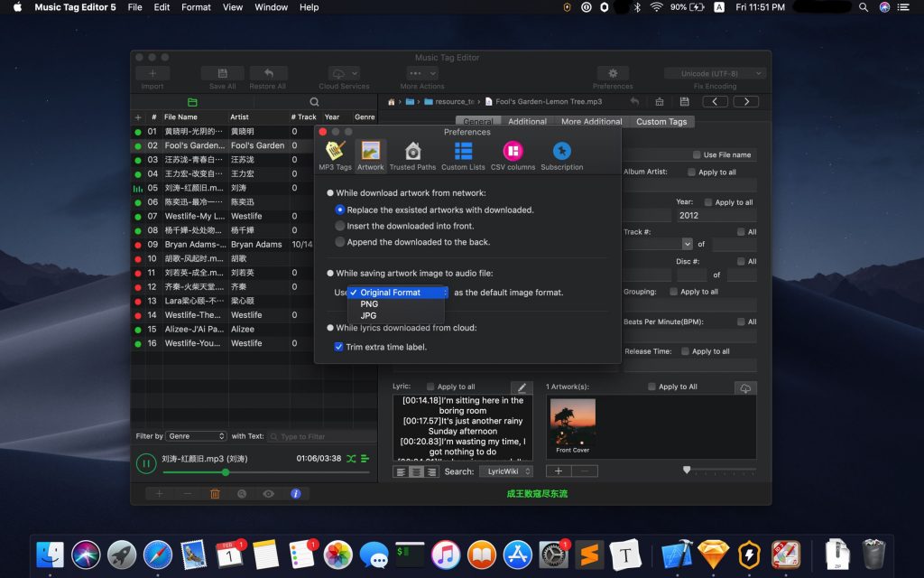924x578 pixels.
Task: Open the Cloud Services dropdown
Action: click(344, 73)
